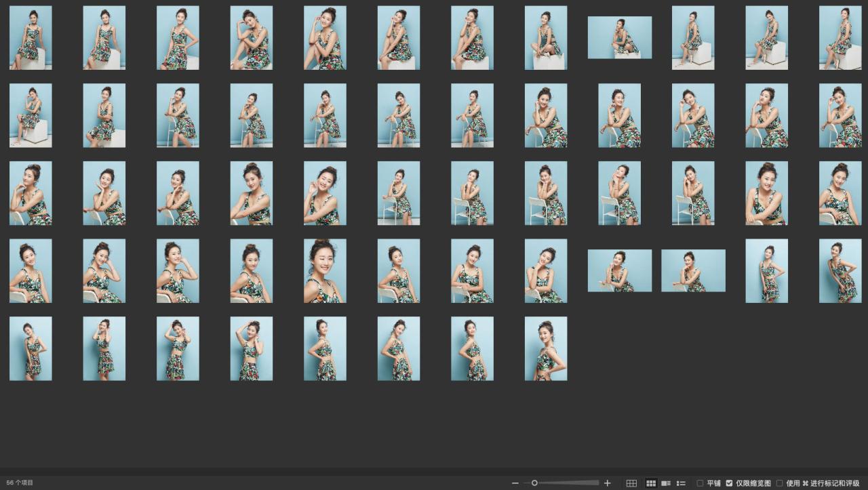The image size is (868, 490).
Task: Switch to list view icon
Action: [x=681, y=483]
